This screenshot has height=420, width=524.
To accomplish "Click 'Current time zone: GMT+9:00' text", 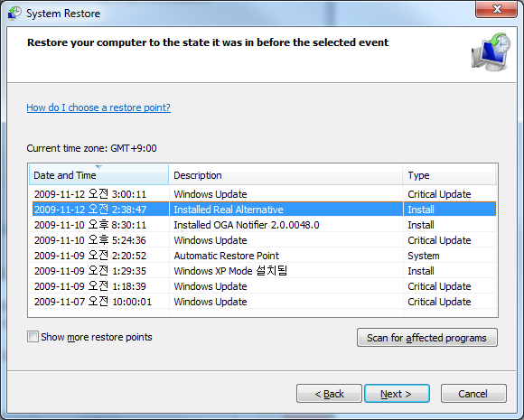I will tap(91, 148).
